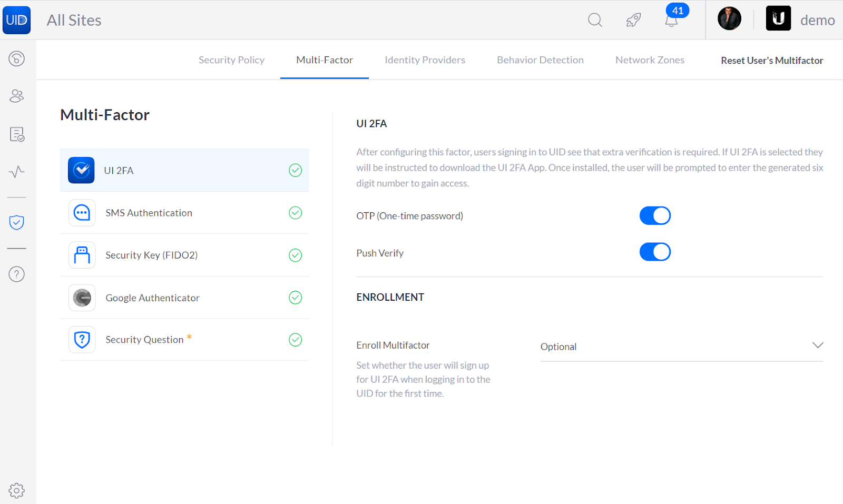Image resolution: width=843 pixels, height=504 pixels.
Task: Click the UI 2FA app icon
Action: 81,170
